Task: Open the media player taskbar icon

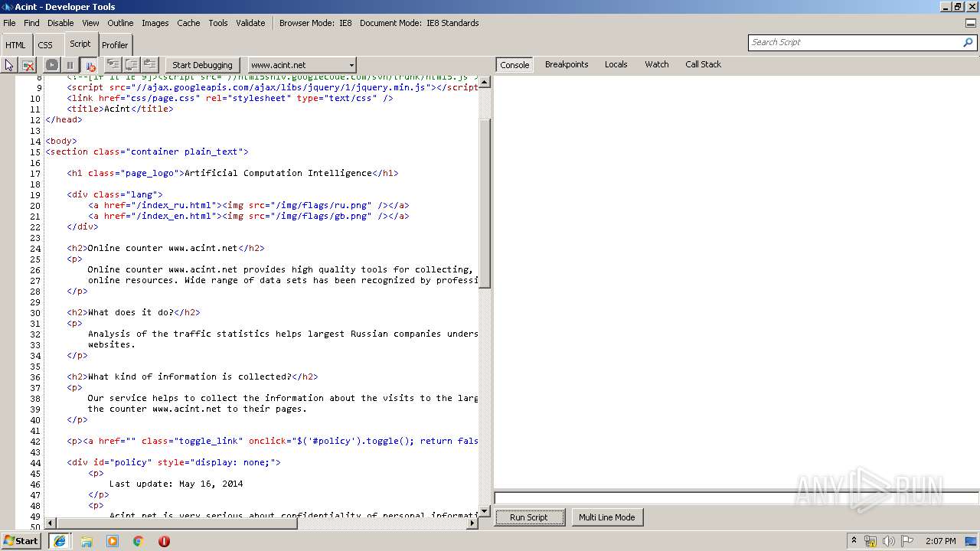Action: point(113,541)
